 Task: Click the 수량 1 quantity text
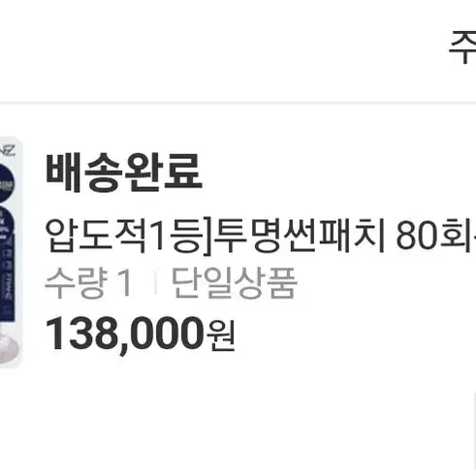88,283
